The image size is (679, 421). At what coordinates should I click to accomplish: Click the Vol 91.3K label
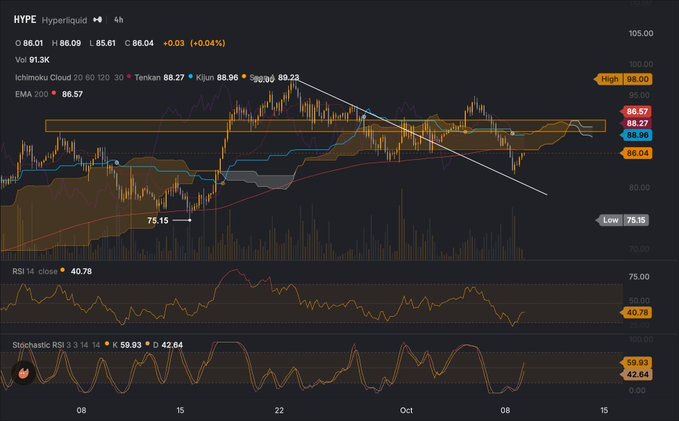(32, 60)
